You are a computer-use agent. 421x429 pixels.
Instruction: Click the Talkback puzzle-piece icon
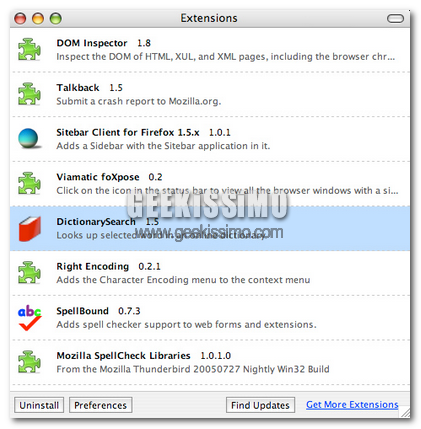point(29,94)
